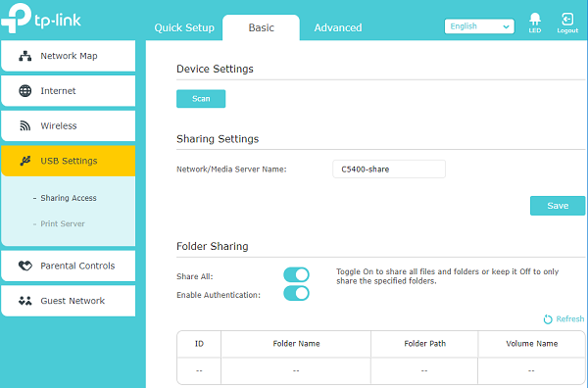This screenshot has height=388, width=588.
Task: Click the Save button
Action: (558, 206)
